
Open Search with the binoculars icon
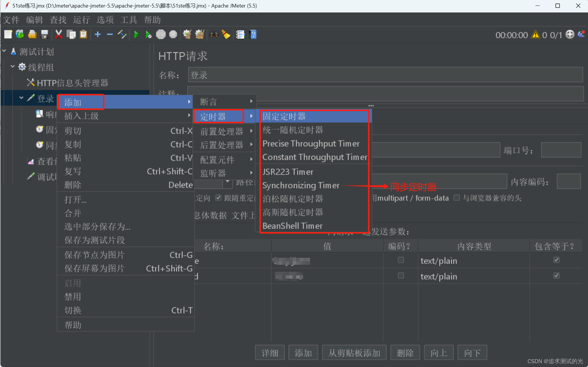(x=214, y=35)
